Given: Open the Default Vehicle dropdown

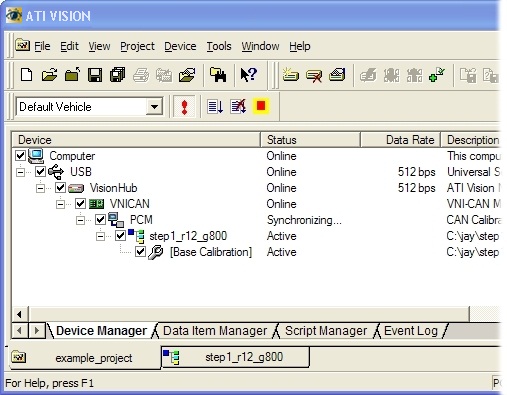Looking at the screenshot, I should tap(154, 107).
